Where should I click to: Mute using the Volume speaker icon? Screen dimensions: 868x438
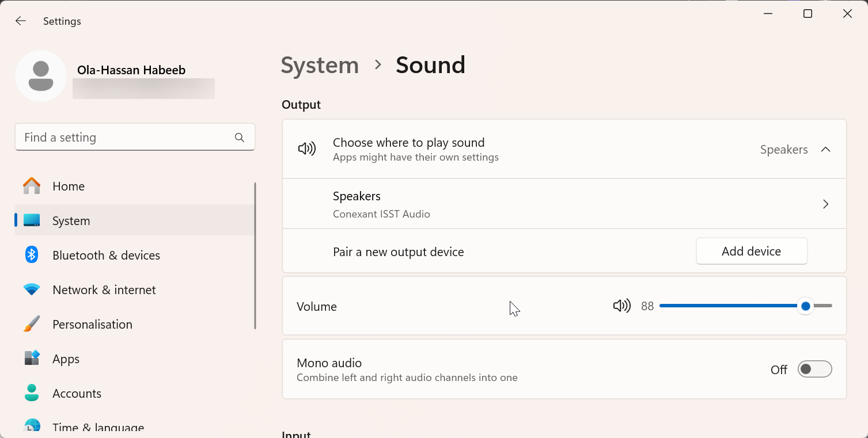coord(621,306)
